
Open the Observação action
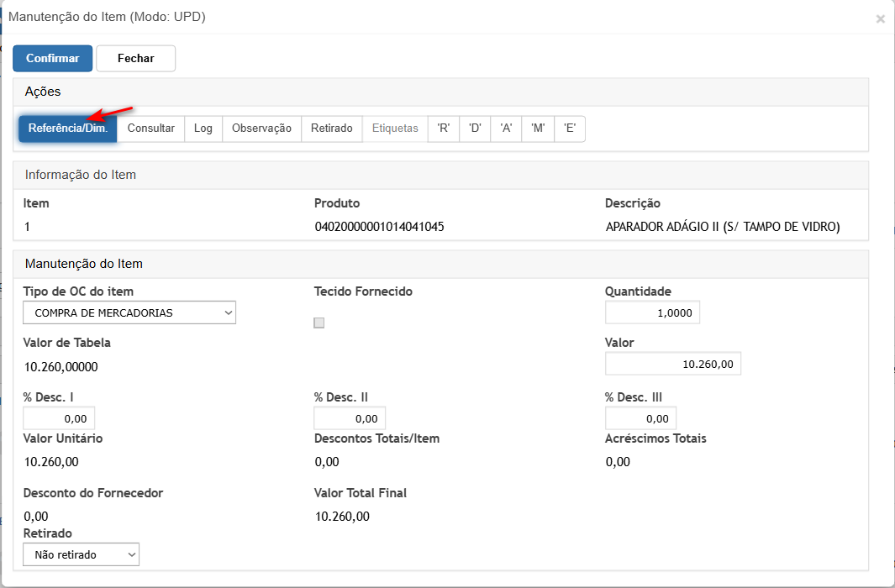coord(261,129)
